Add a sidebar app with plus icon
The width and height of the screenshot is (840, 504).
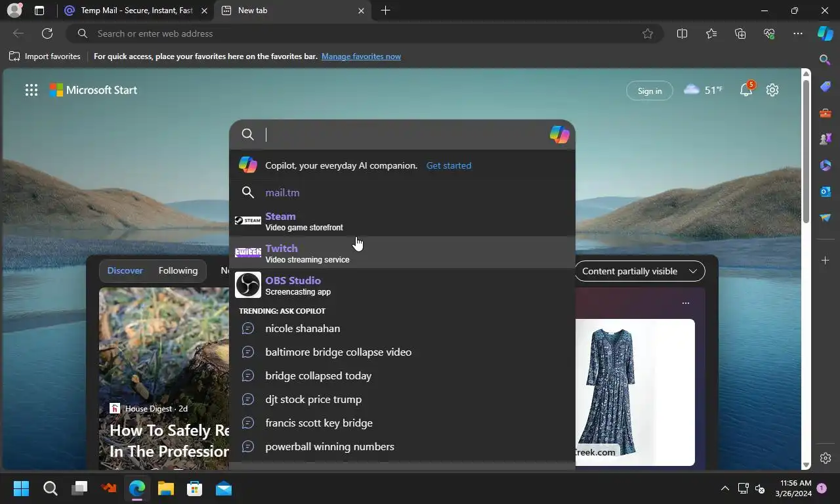click(x=826, y=261)
